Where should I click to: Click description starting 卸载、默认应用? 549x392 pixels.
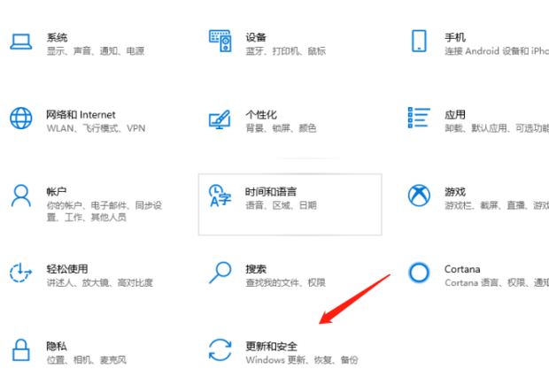click(497, 128)
